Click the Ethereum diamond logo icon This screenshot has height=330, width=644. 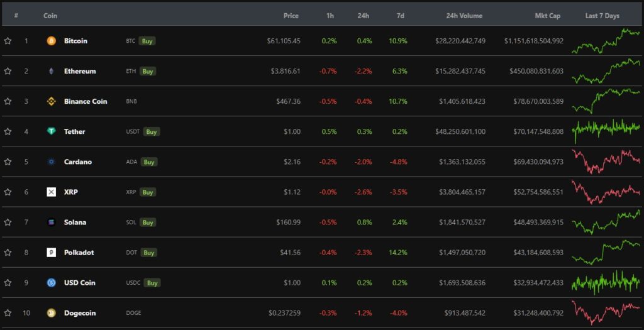(x=51, y=71)
